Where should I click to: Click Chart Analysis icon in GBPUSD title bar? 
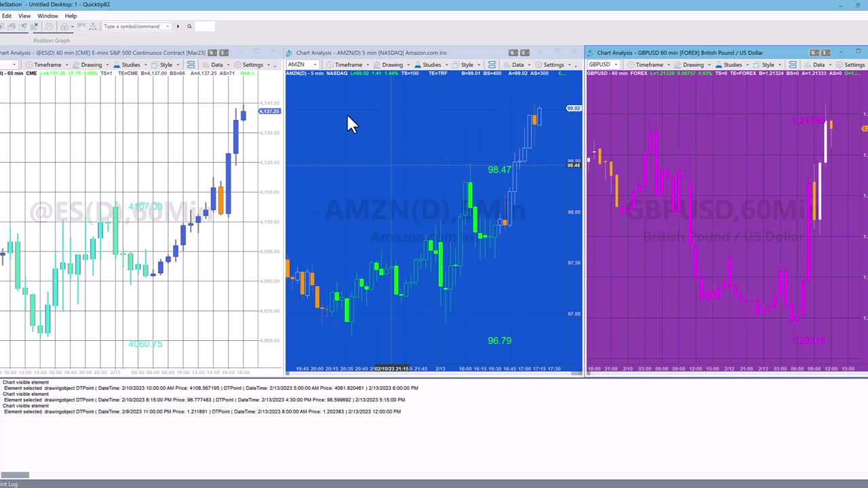click(x=591, y=53)
